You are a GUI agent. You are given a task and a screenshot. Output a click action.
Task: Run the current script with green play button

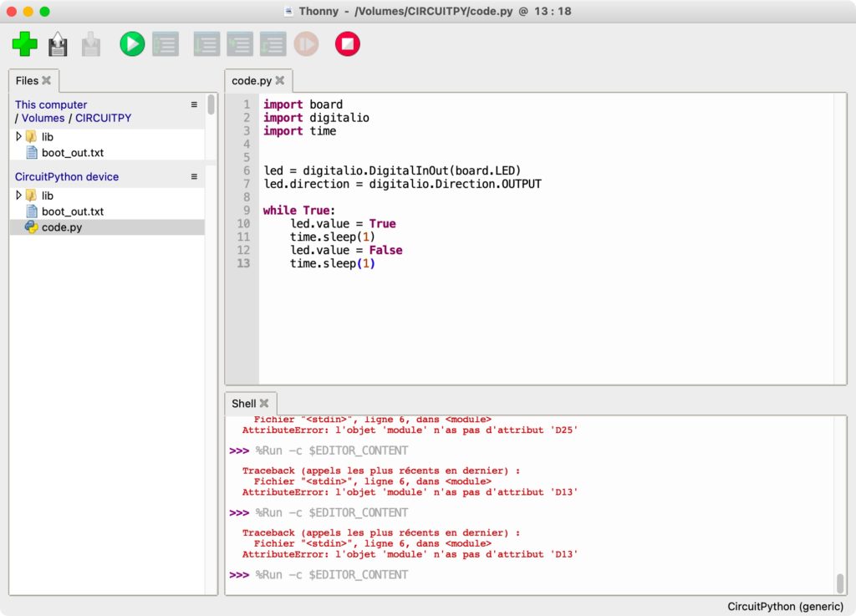coord(131,44)
